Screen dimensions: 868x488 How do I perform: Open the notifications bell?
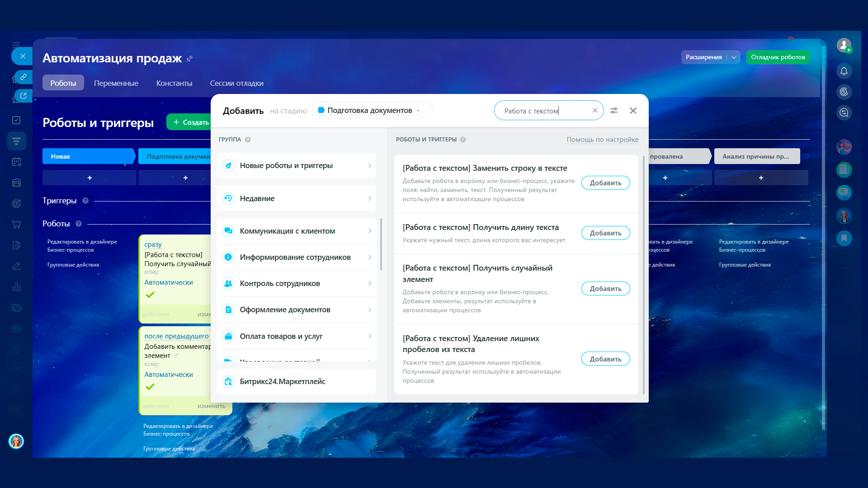844,71
